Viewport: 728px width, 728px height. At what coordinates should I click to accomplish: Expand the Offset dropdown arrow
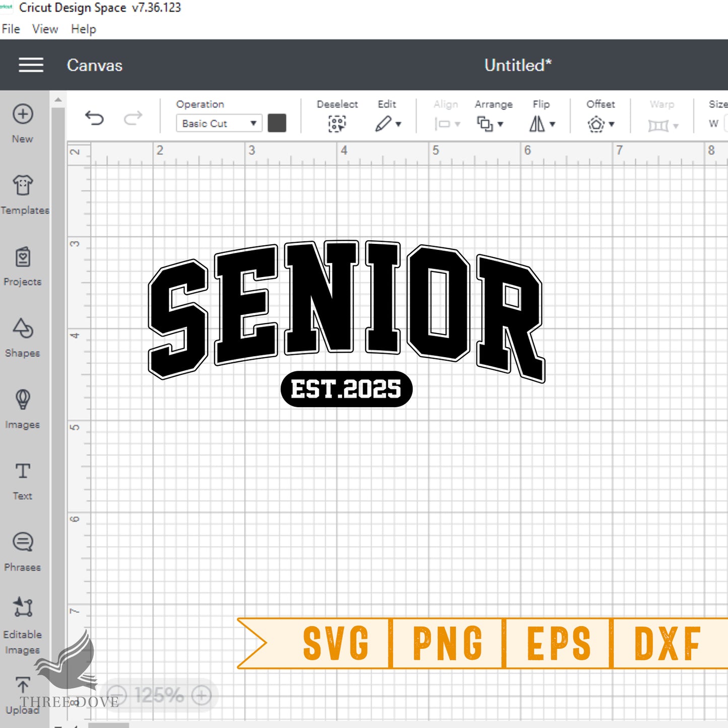612,124
